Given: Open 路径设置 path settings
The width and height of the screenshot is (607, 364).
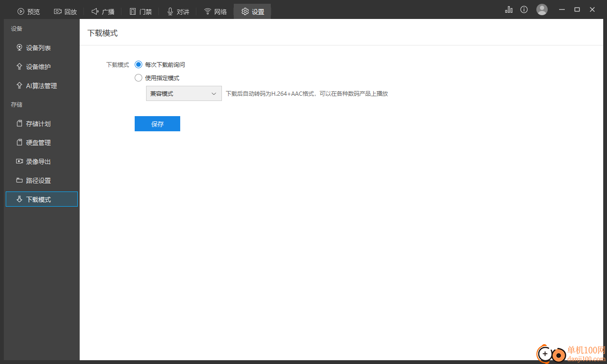Looking at the screenshot, I should [42, 180].
